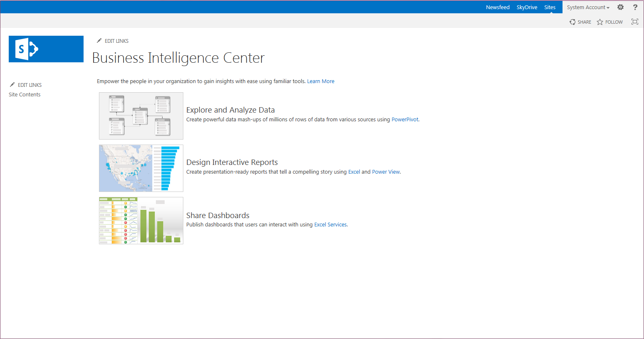Click the Business Intelligence Center title
This screenshot has width=644, height=339.
178,58
